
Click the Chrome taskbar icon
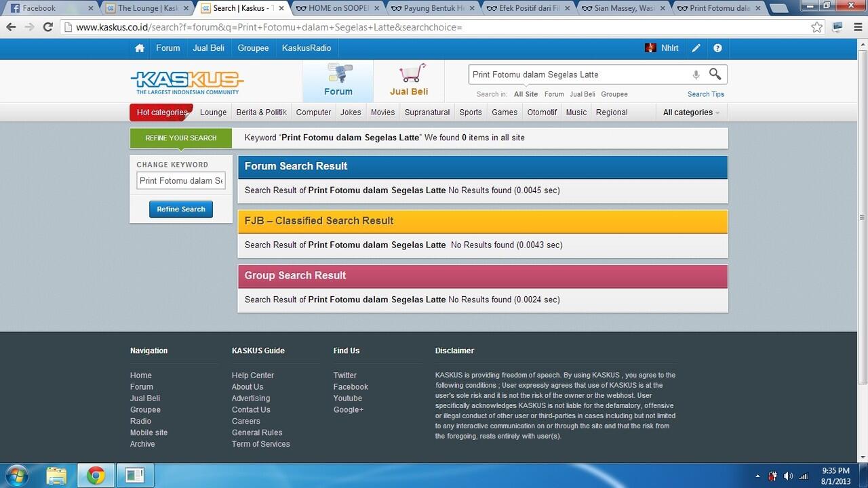tap(96, 475)
